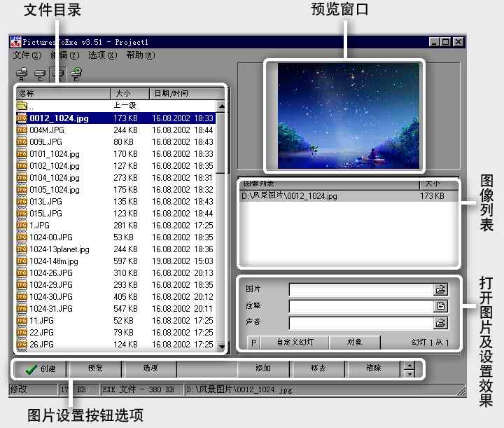
Task: Click the document icon beside the 注释 field
Action: [x=440, y=306]
